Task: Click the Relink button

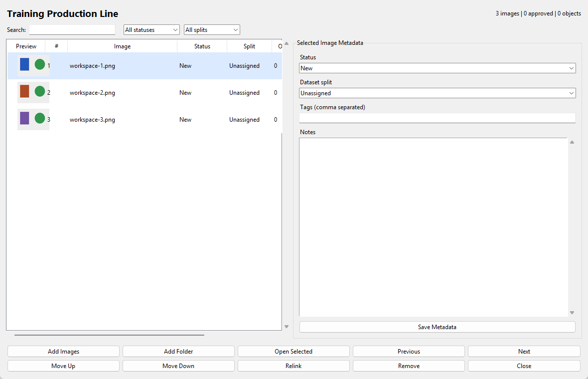Action: (x=294, y=366)
